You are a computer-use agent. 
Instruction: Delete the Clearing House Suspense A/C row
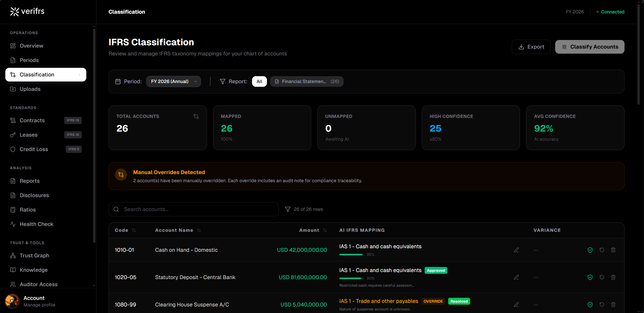[x=613, y=305]
